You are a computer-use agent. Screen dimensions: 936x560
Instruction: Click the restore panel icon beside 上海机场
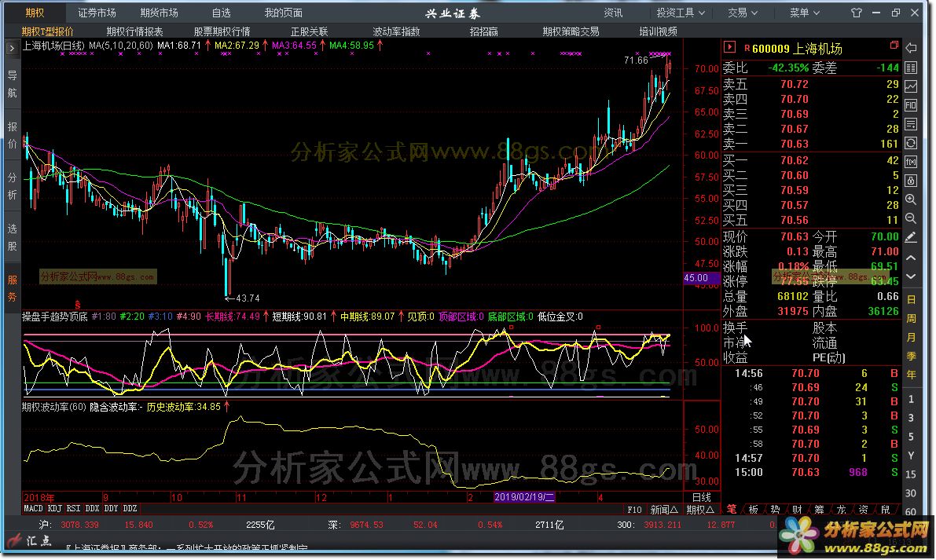coord(894,46)
